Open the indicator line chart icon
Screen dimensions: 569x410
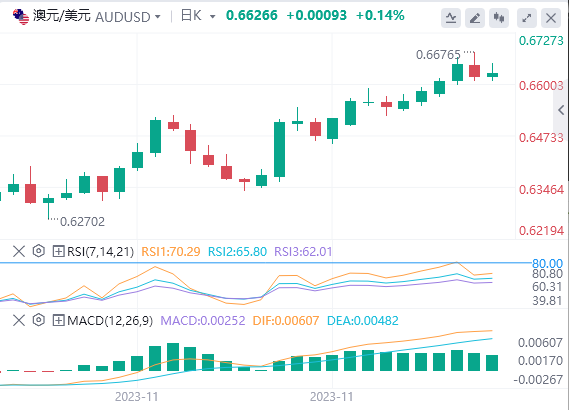451,18
